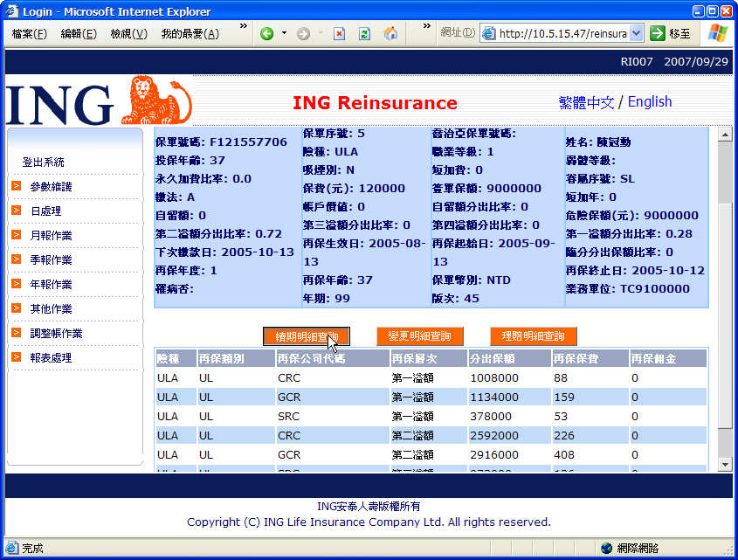Click the arrow icon beside 其他作業
Viewport: 738px width, 560px height.
click(17, 308)
